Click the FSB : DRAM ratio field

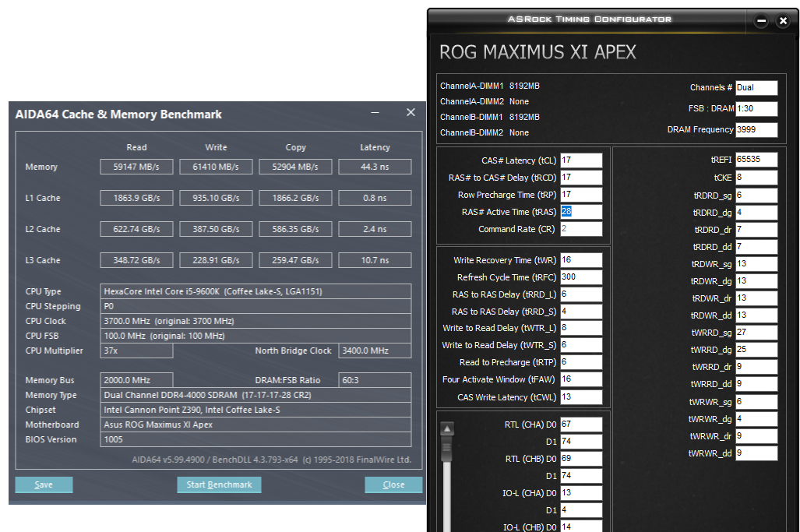point(756,108)
